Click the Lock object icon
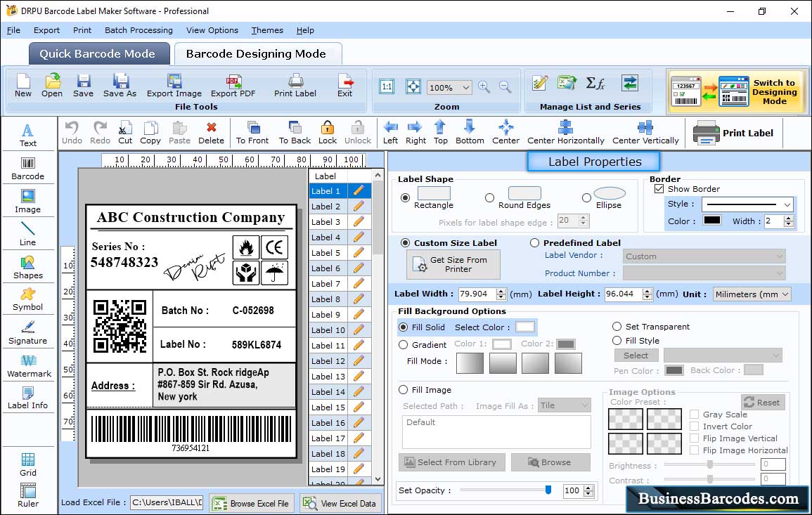 [328, 133]
